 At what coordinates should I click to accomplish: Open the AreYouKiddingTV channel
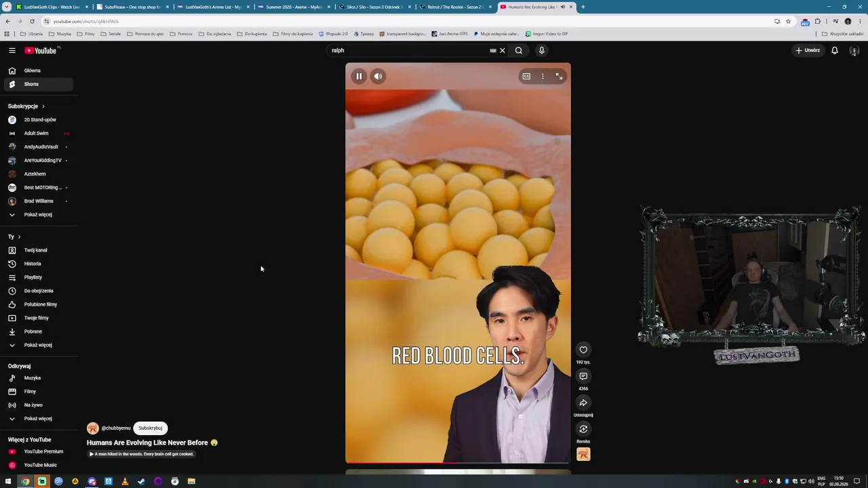(38, 161)
